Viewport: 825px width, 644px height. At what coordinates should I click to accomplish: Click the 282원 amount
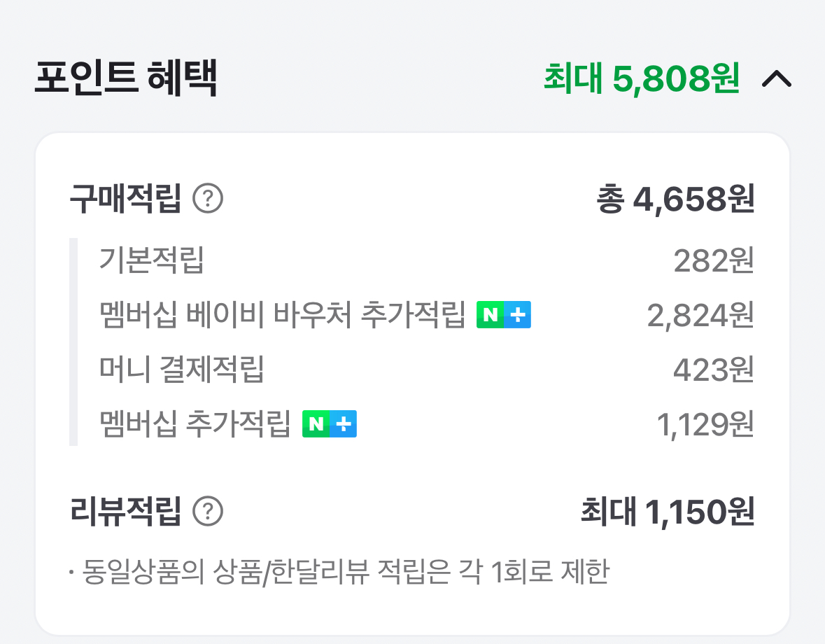pyautogui.click(x=713, y=262)
